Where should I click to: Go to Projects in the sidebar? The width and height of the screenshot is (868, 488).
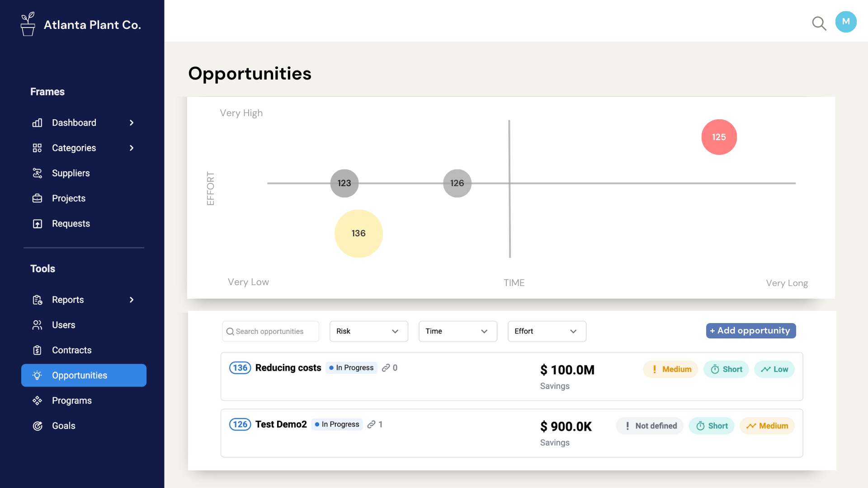(68, 198)
